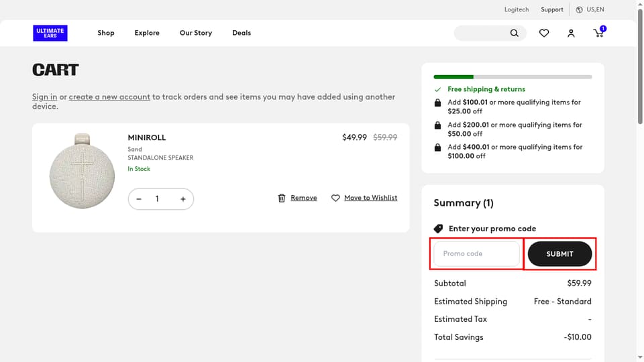The image size is (644, 362).
Task: Click the Add $100.01 offer text
Action: pyautogui.click(x=515, y=107)
